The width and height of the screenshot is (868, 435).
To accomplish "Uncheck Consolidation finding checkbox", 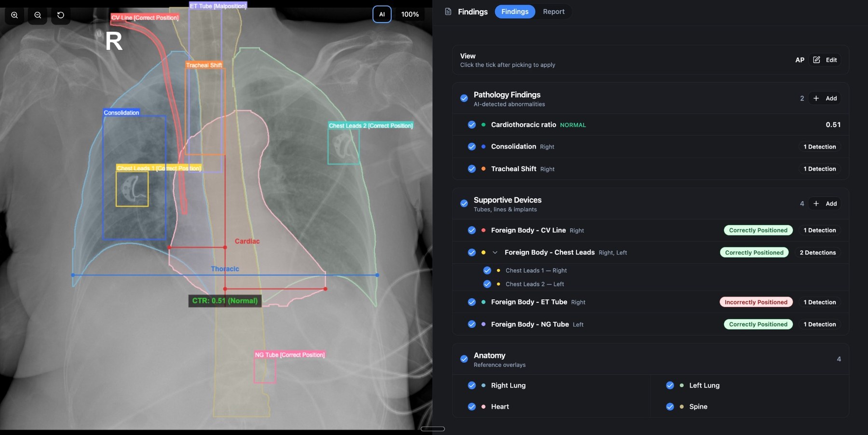I will 472,147.
